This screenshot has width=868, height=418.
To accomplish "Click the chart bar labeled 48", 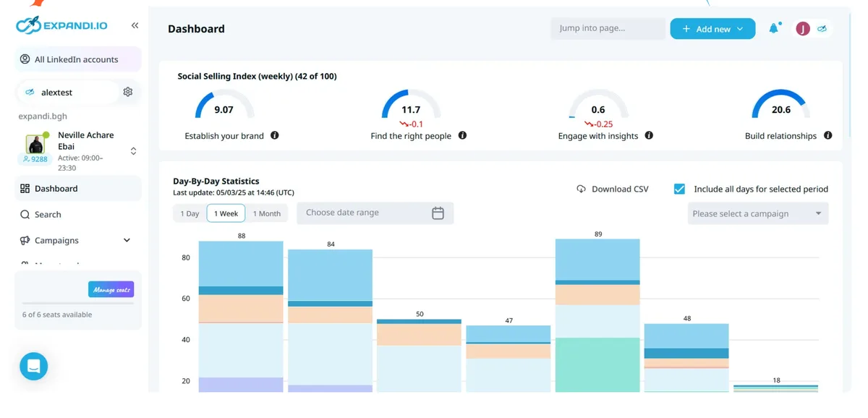I will [x=686, y=358].
